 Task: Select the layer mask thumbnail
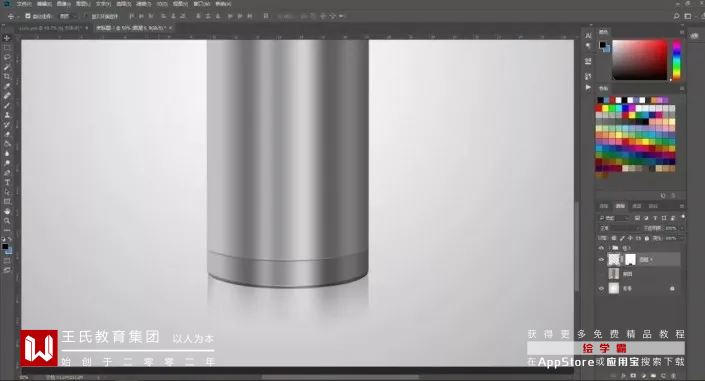630,260
